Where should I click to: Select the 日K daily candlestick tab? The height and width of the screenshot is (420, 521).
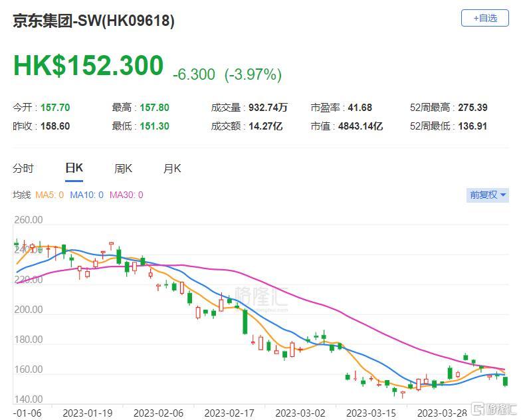point(74,168)
